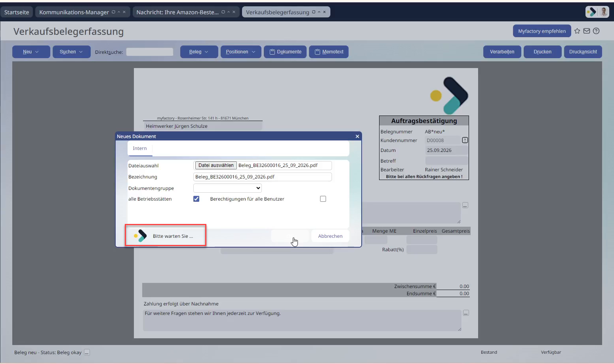Enable Berechtigungen für alle Benutzer checkbox

(323, 199)
